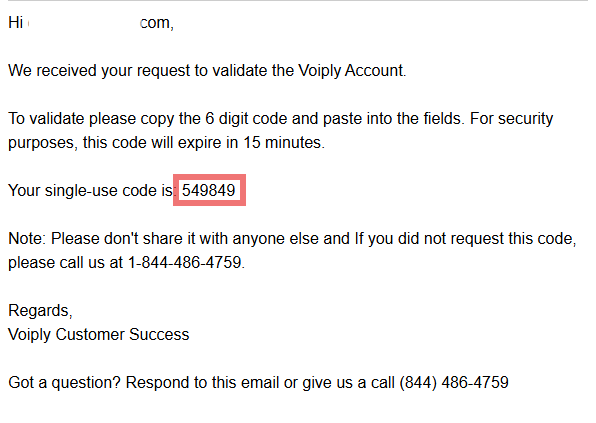Click the text 15 minutes
Image resolution: width=596 pixels, height=423 pixels.
[282, 143]
